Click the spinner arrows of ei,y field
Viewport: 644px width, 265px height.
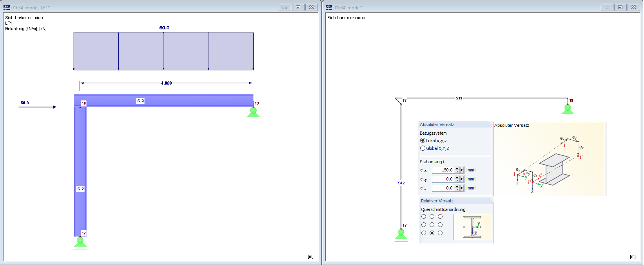point(457,179)
